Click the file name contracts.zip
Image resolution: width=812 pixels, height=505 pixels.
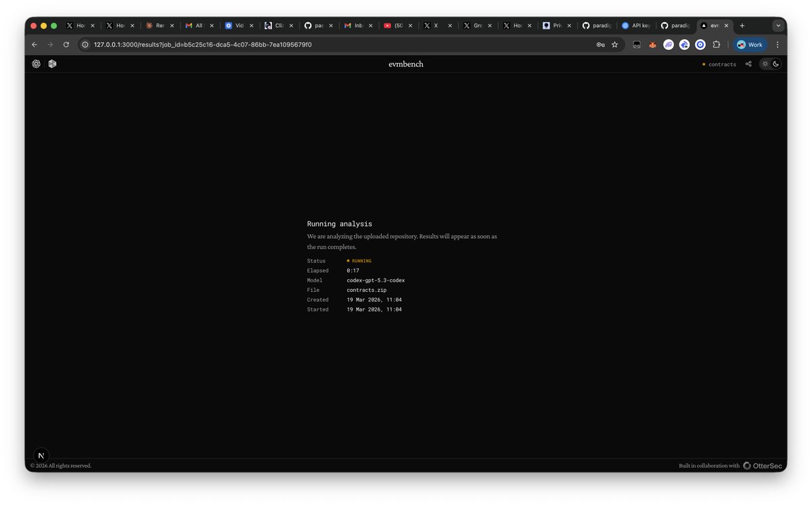[367, 290]
